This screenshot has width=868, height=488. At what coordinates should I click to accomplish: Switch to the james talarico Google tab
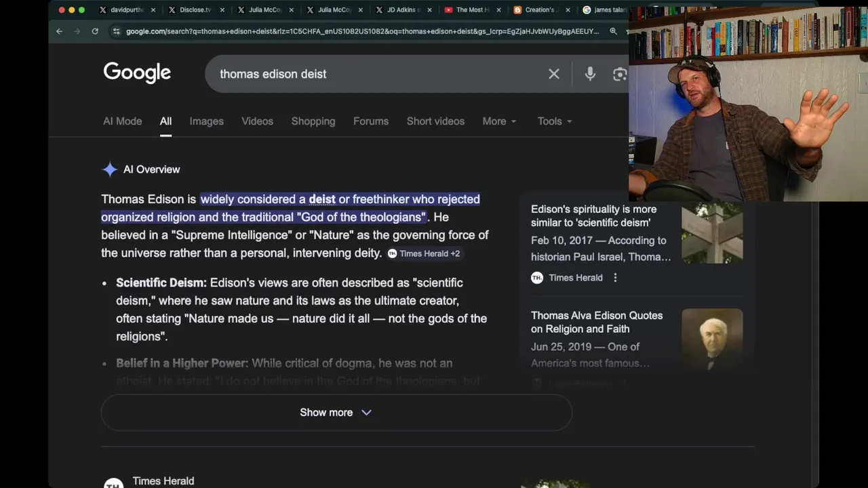(x=604, y=10)
